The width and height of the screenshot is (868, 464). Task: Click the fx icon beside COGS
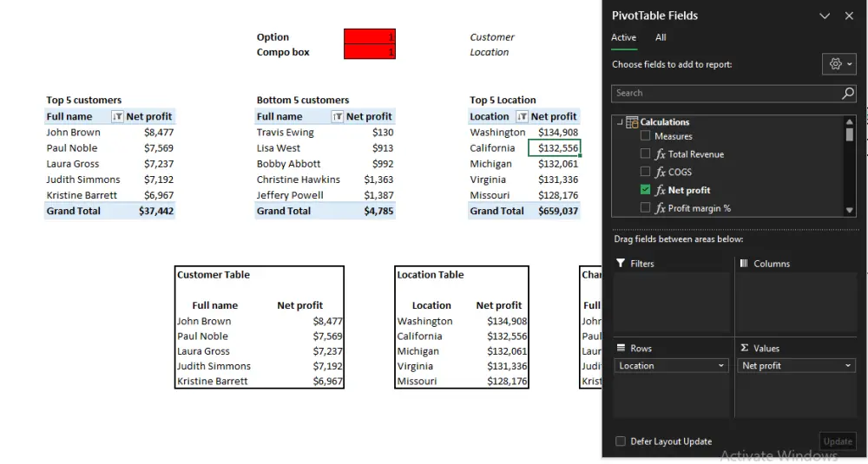coord(660,172)
